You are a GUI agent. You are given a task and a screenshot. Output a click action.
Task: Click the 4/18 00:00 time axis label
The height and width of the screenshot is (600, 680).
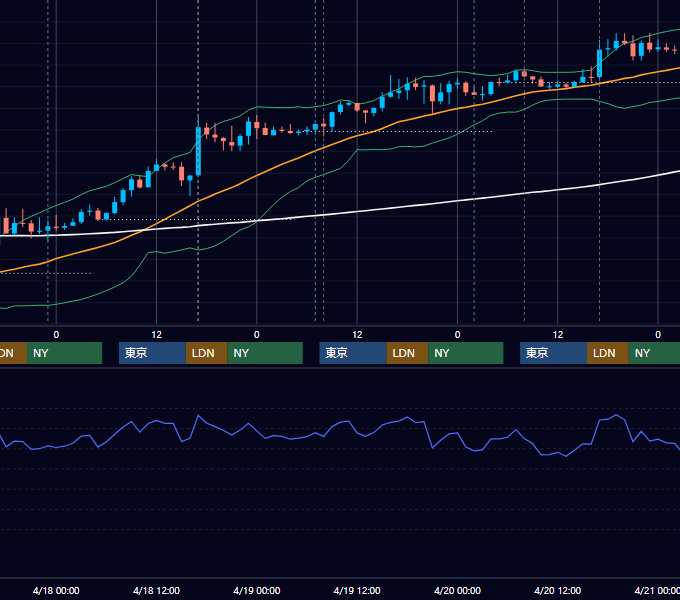coord(56,590)
